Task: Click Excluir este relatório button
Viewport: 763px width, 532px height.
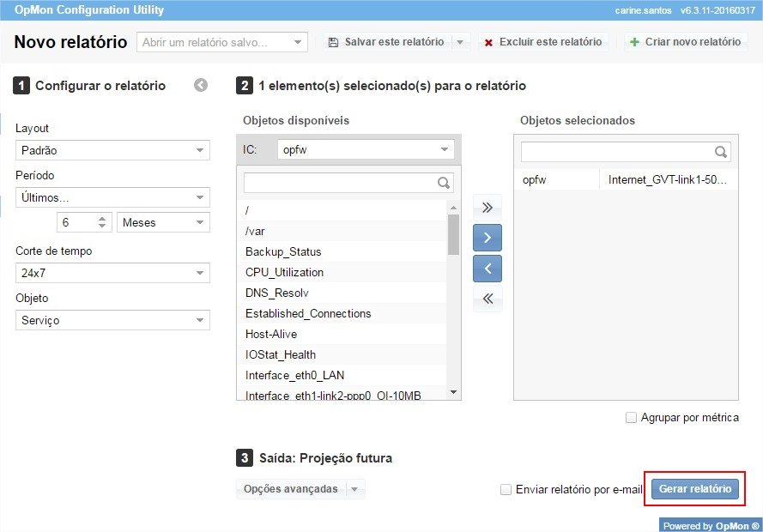Action: click(x=542, y=42)
